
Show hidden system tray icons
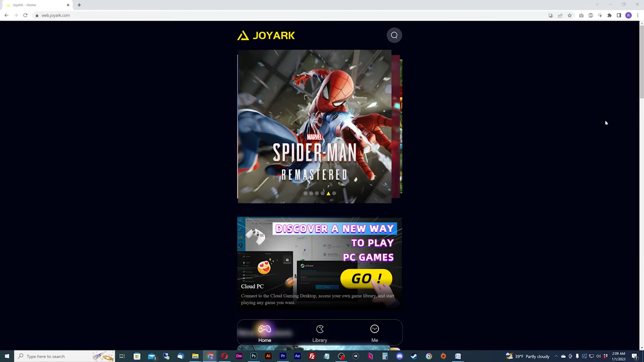point(556,356)
